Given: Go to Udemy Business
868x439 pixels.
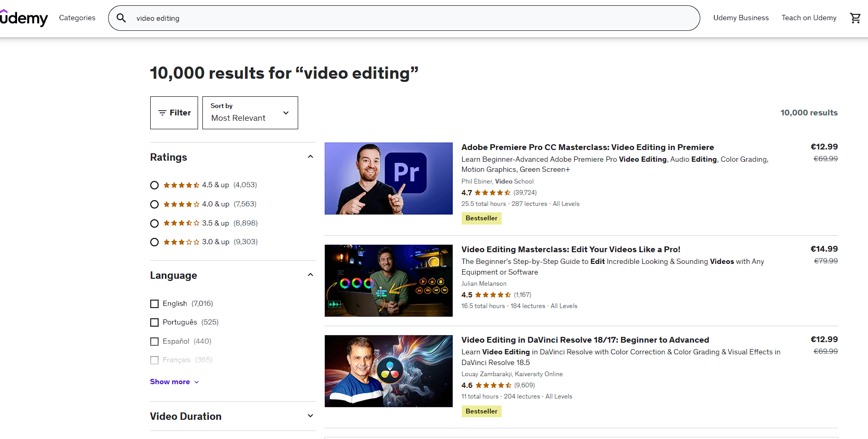Looking at the screenshot, I should tap(741, 18).
